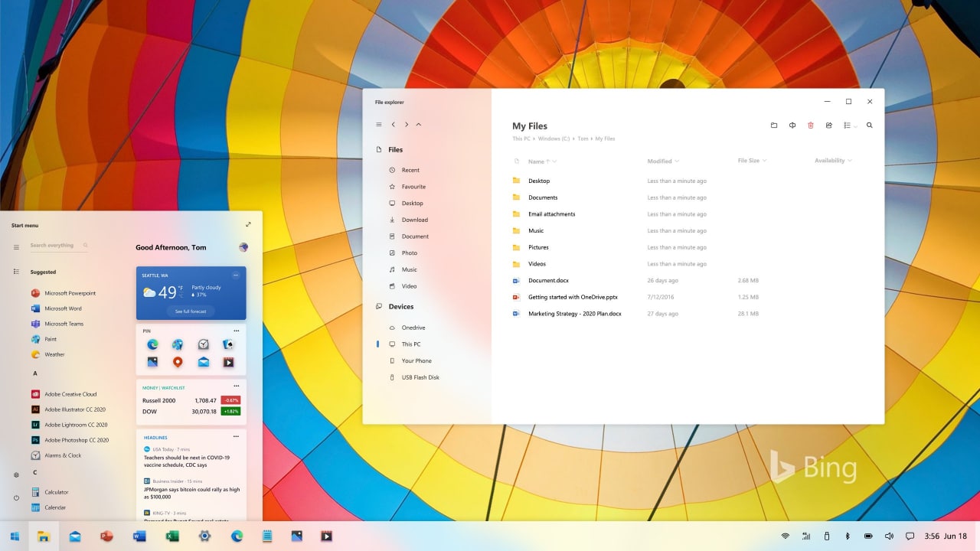Launch Alarms & Clock from Start menu
The height and width of the screenshot is (551, 980).
(56, 455)
